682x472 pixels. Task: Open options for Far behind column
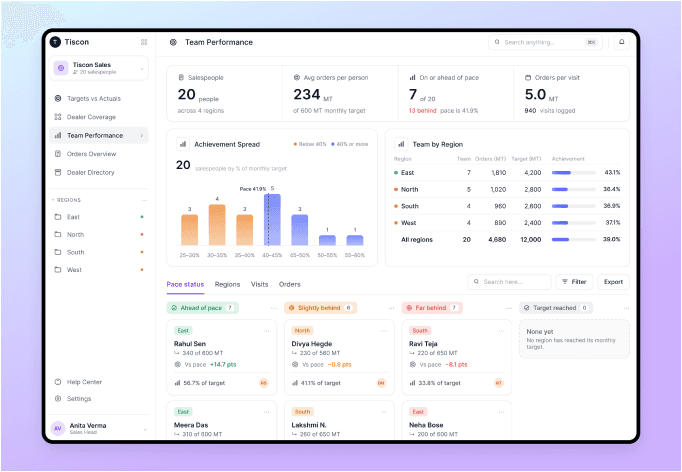(509, 308)
